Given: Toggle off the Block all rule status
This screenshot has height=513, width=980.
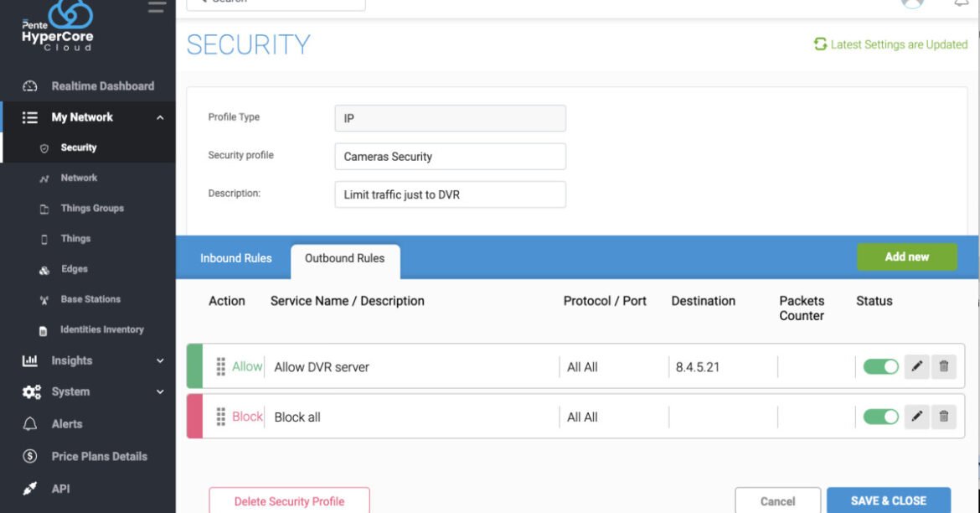Looking at the screenshot, I should (880, 417).
